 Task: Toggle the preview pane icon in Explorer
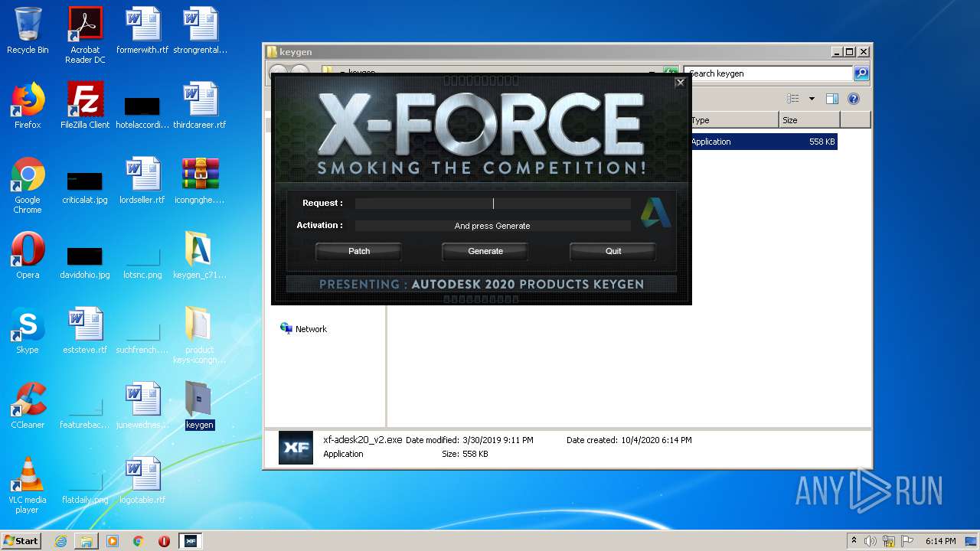click(832, 99)
